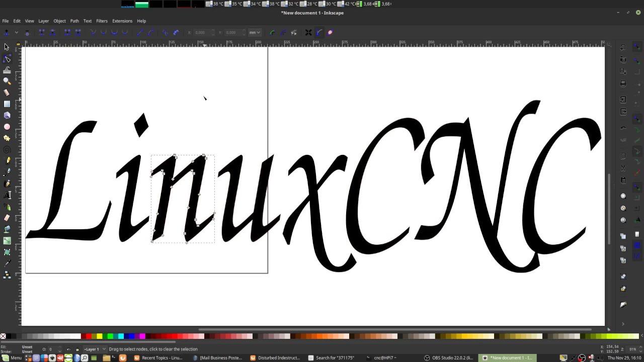Select the Zoom magnifier tool

point(7,81)
